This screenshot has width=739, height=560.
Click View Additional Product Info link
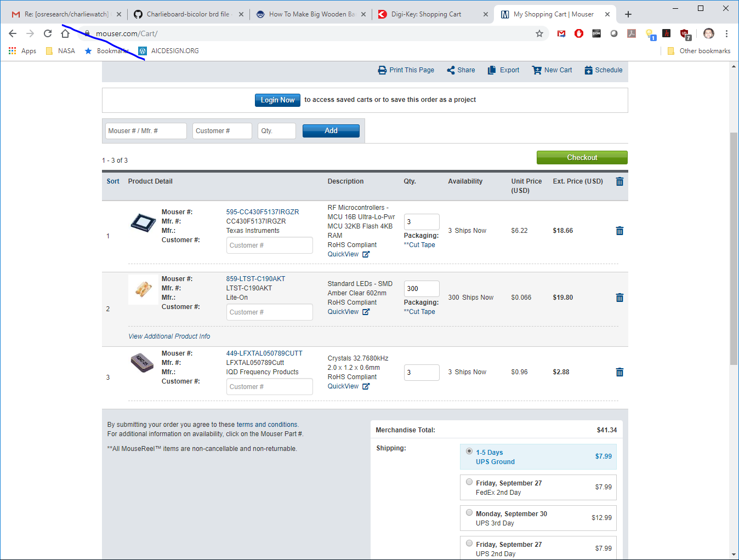[169, 336]
